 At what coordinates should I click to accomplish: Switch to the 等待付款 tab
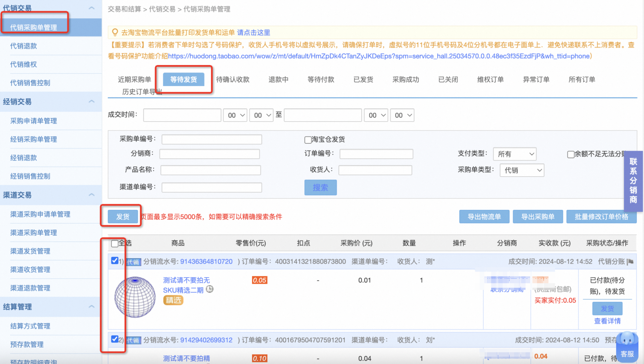(321, 79)
